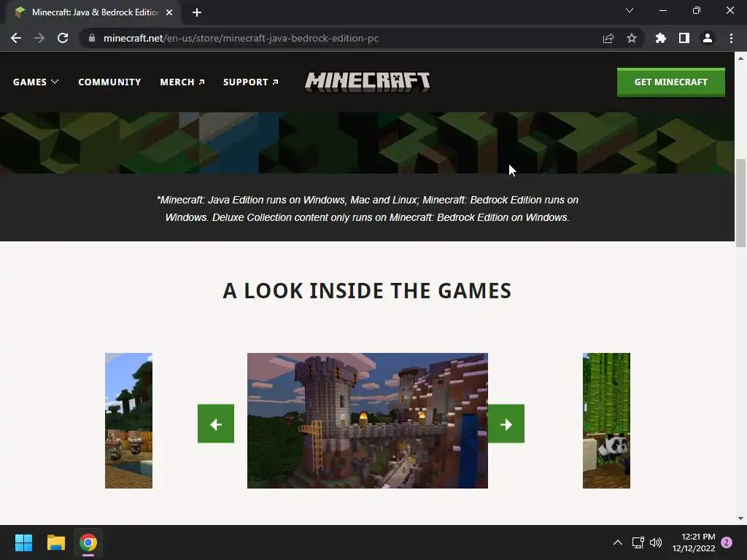Image resolution: width=747 pixels, height=560 pixels.
Task: Click the browser forward arrow
Action: click(39, 38)
